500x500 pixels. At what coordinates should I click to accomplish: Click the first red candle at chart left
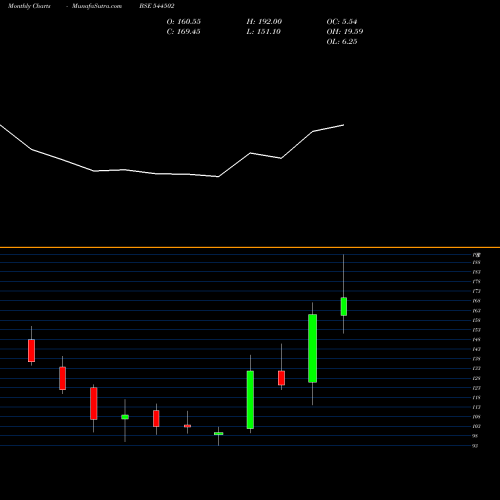coord(31,350)
